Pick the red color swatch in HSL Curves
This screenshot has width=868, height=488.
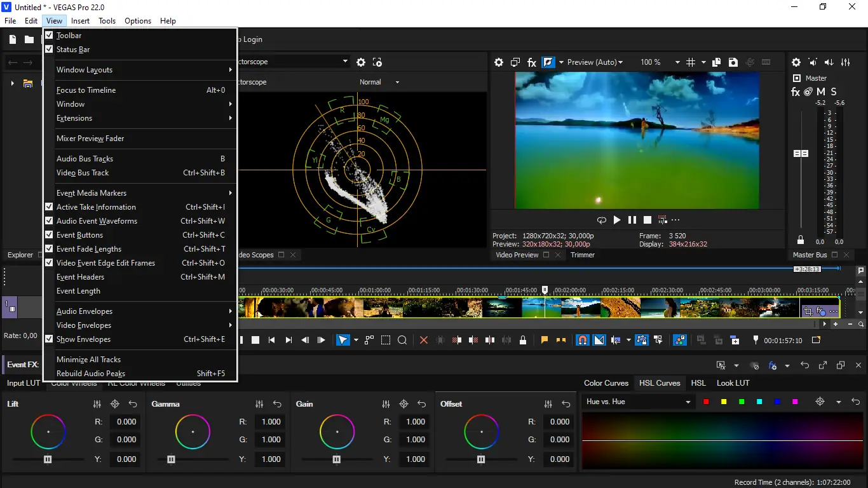[706, 402]
